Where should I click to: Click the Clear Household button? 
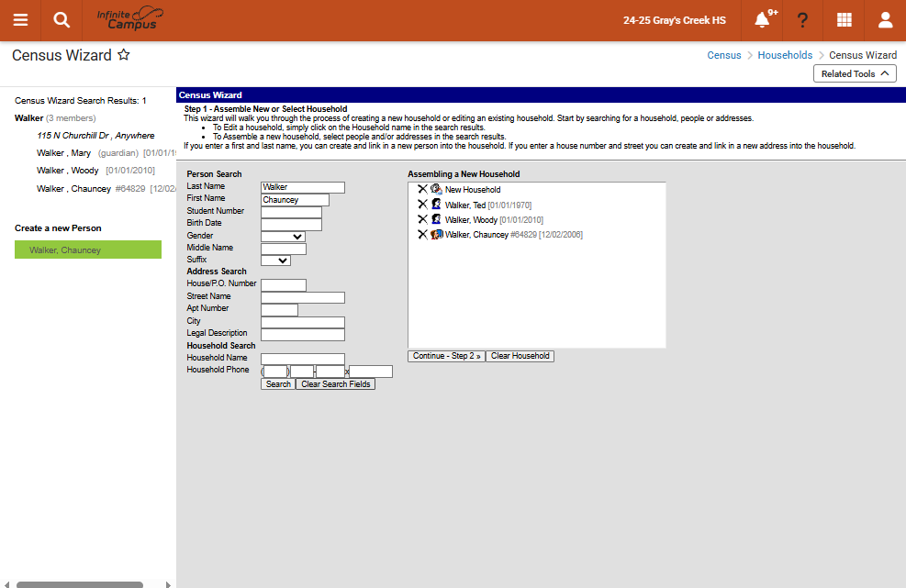point(520,356)
